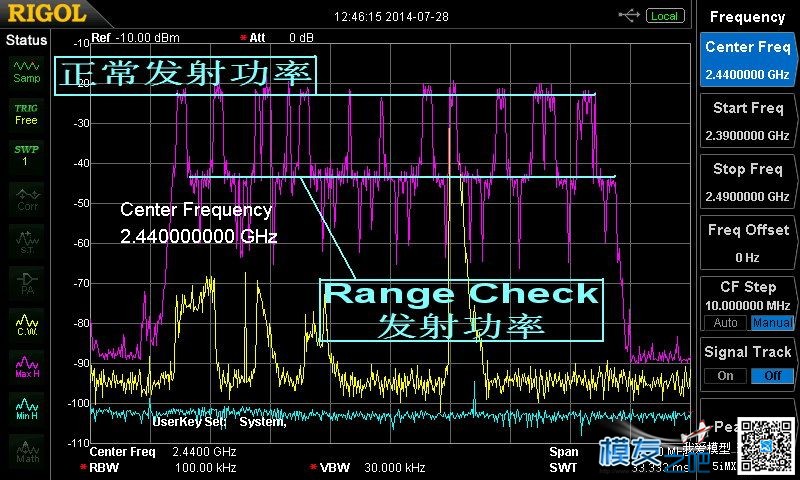Click the SWT sweep time label
The width and height of the screenshot is (800, 480).
click(x=563, y=467)
